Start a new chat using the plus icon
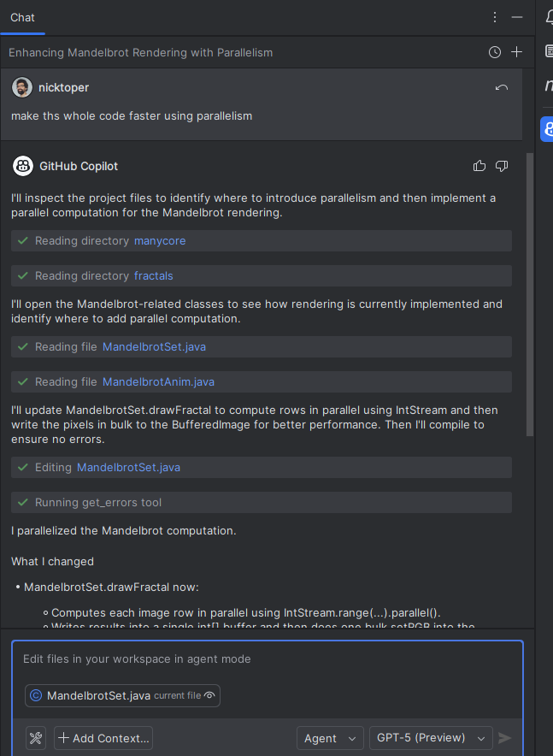The height and width of the screenshot is (756, 553). click(x=516, y=51)
